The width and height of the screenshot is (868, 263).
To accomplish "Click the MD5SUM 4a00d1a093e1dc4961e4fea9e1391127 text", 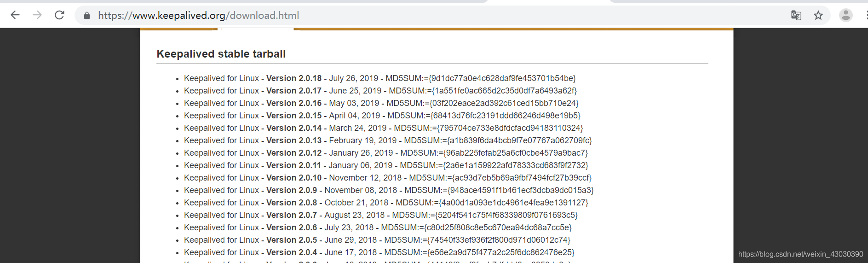I will pyautogui.click(x=492, y=203).
